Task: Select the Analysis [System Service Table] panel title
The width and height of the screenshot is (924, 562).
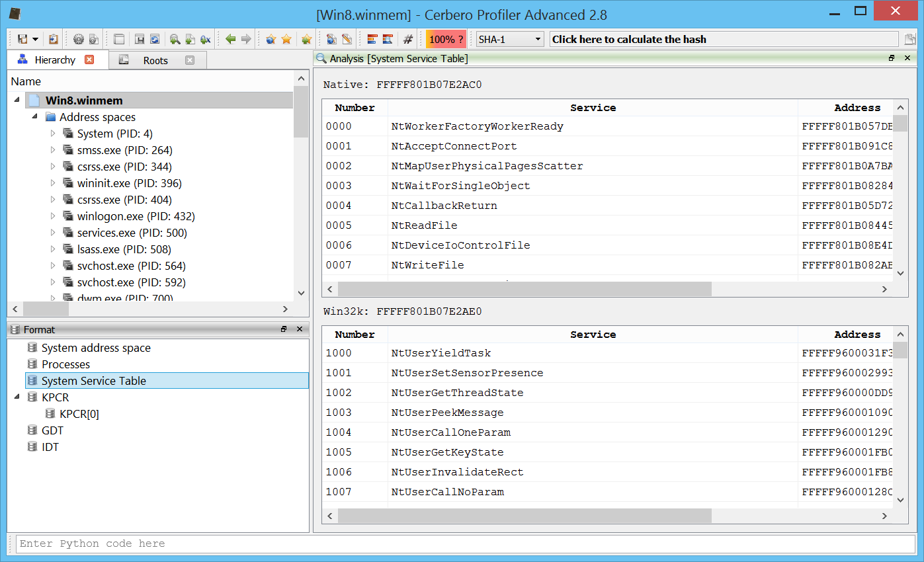Action: 399,59
